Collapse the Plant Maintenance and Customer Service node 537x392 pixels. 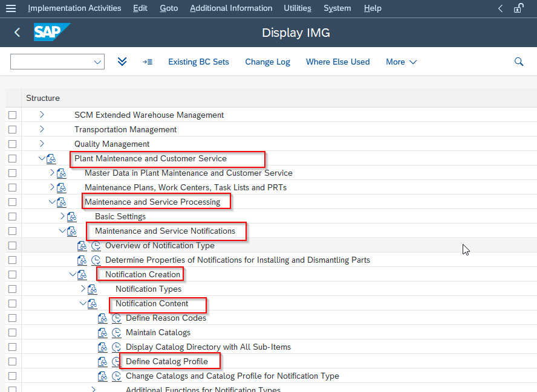(x=42, y=158)
